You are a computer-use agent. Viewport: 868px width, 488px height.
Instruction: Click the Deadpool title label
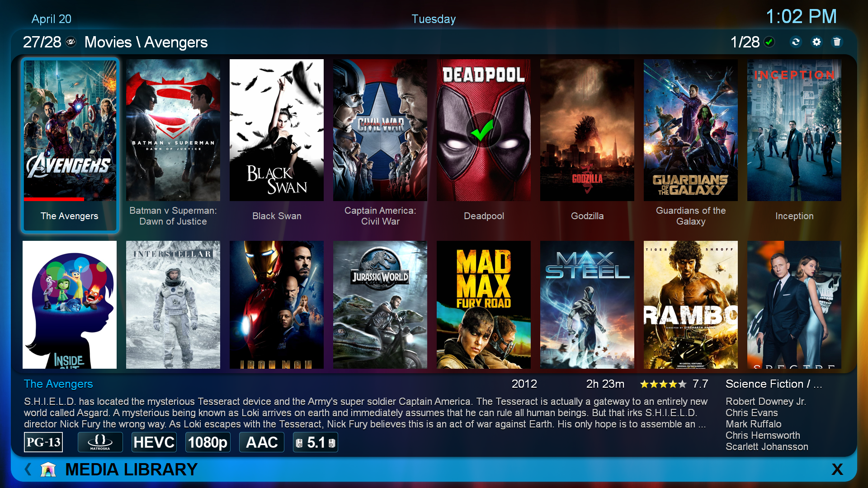coord(484,216)
